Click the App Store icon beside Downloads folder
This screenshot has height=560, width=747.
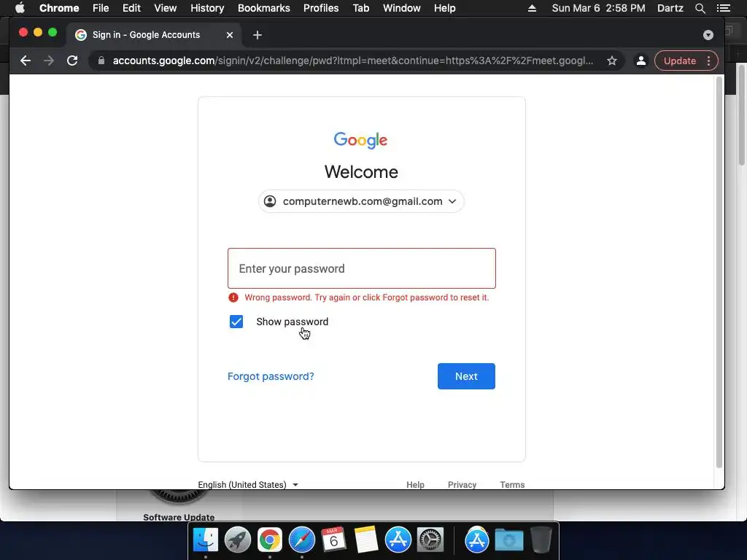(x=477, y=540)
